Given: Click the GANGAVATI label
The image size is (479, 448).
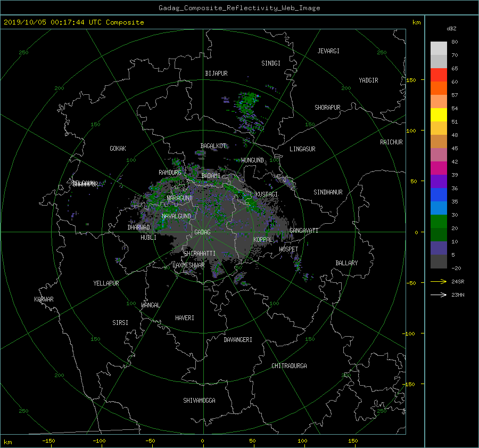Looking at the screenshot, I should point(304,231).
